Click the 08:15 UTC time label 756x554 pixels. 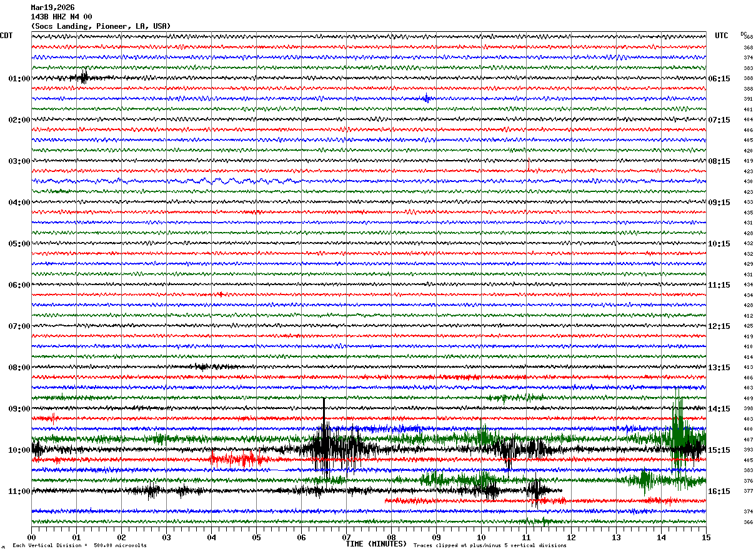719,161
